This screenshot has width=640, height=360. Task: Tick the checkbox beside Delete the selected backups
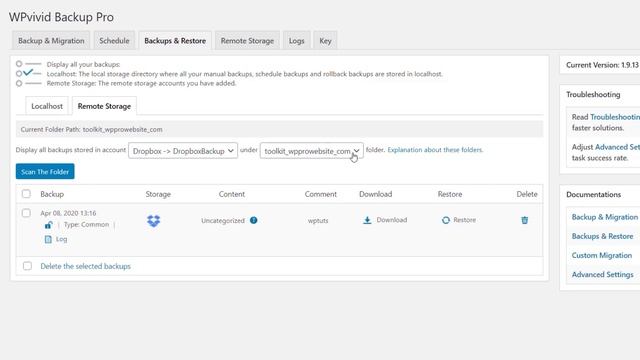27,266
